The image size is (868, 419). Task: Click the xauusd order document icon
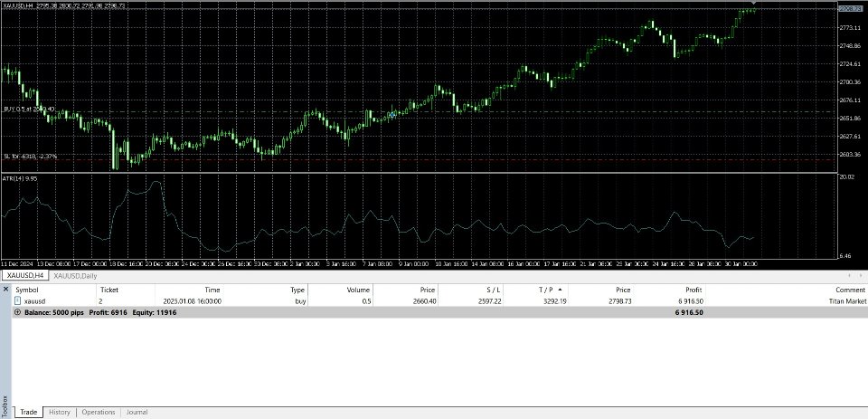18,301
